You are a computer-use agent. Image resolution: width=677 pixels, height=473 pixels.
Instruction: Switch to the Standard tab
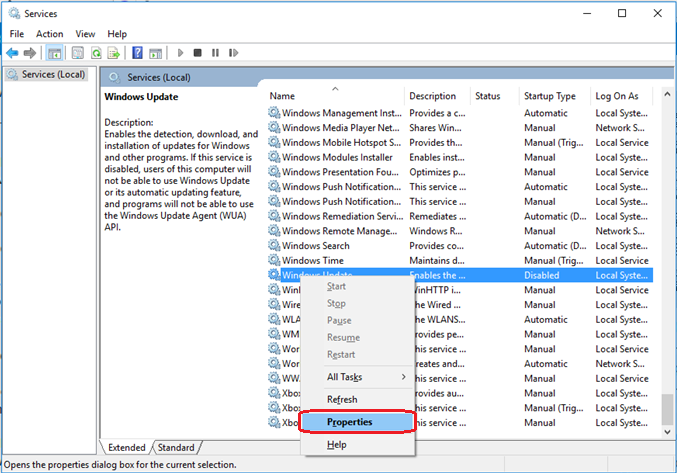coord(176,448)
